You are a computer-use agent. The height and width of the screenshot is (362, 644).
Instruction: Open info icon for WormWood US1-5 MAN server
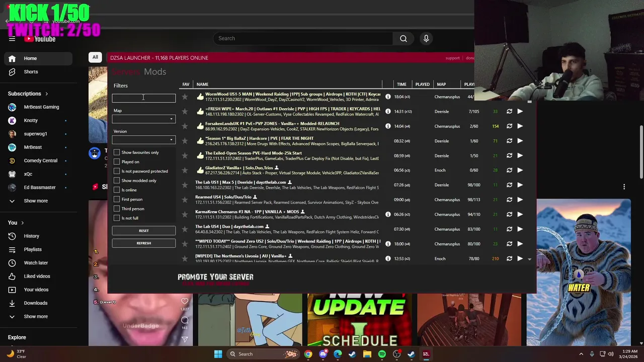388,97
